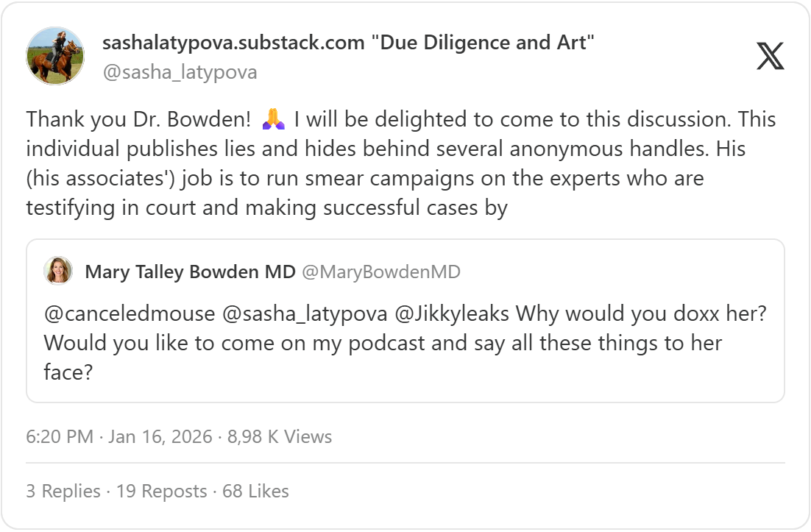This screenshot has width=811, height=532.
Task: Click Mary Talley Bowden's small avatar
Action: (58, 271)
